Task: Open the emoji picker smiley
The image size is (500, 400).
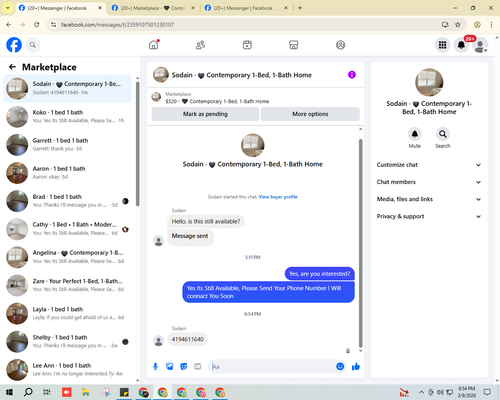Action: (340, 367)
